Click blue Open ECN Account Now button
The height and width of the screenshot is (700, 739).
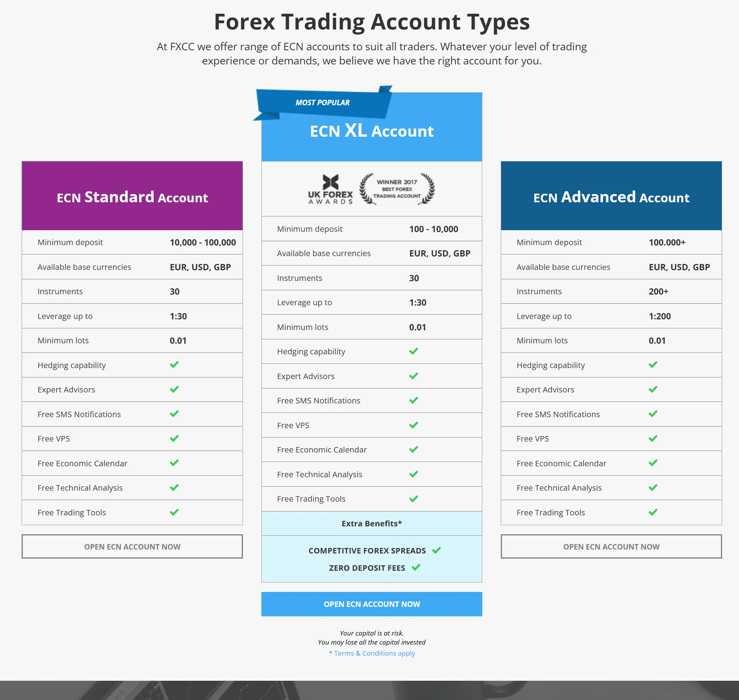point(372,604)
